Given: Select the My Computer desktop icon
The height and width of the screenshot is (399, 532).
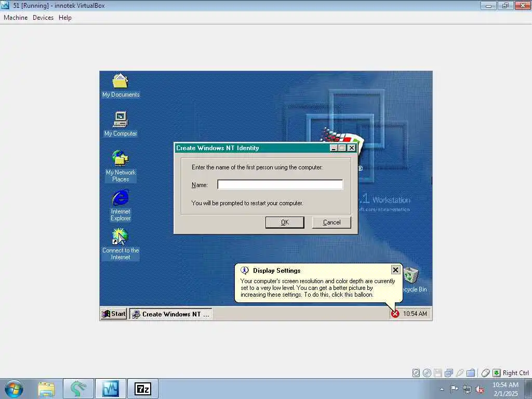Looking at the screenshot, I should tap(121, 124).
